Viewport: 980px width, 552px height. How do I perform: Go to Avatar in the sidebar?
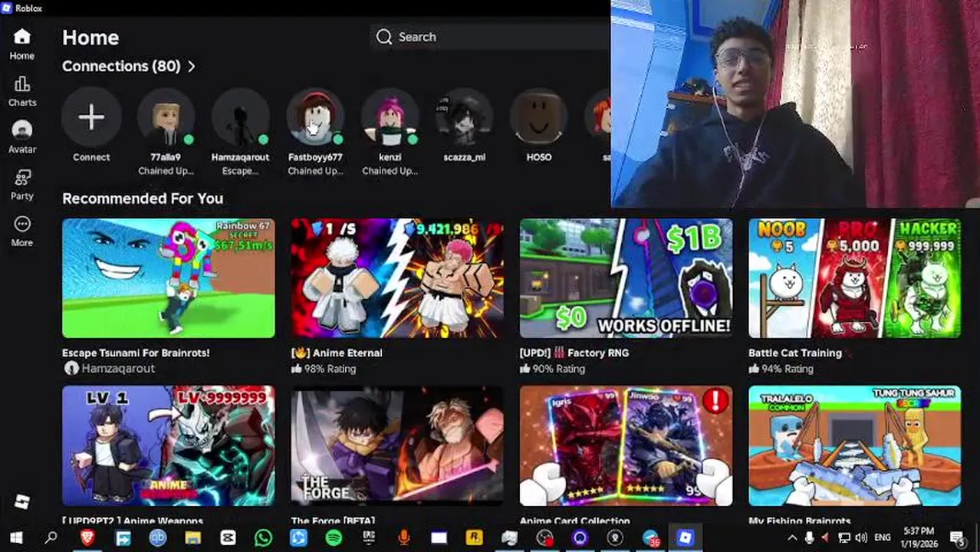pos(21,138)
